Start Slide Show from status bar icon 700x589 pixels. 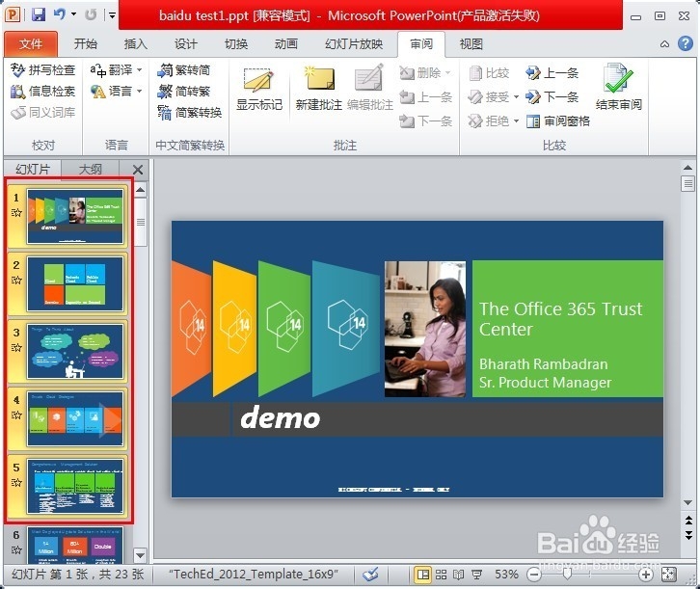click(476, 574)
